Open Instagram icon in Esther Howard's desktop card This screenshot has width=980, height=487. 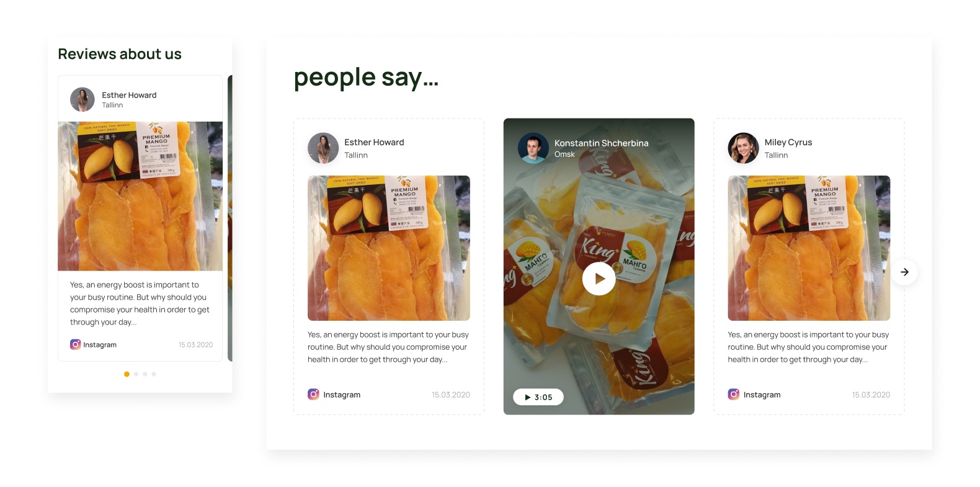pyautogui.click(x=314, y=394)
